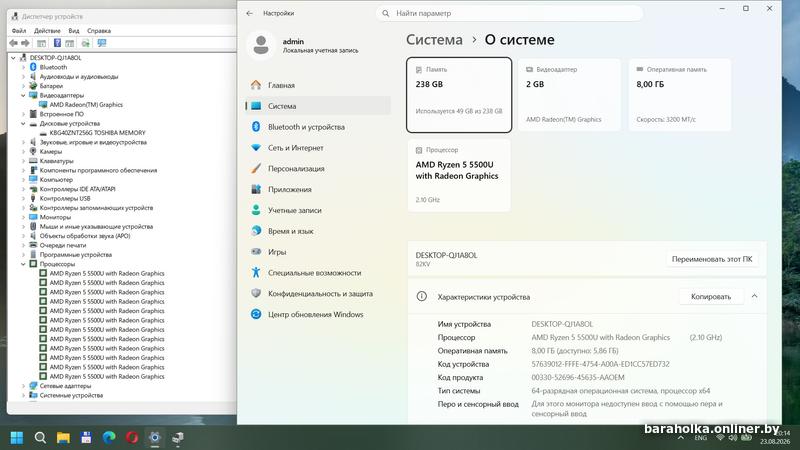Expand Клавиатуры node
Viewport: 800px width, 450px height.
(x=23, y=161)
